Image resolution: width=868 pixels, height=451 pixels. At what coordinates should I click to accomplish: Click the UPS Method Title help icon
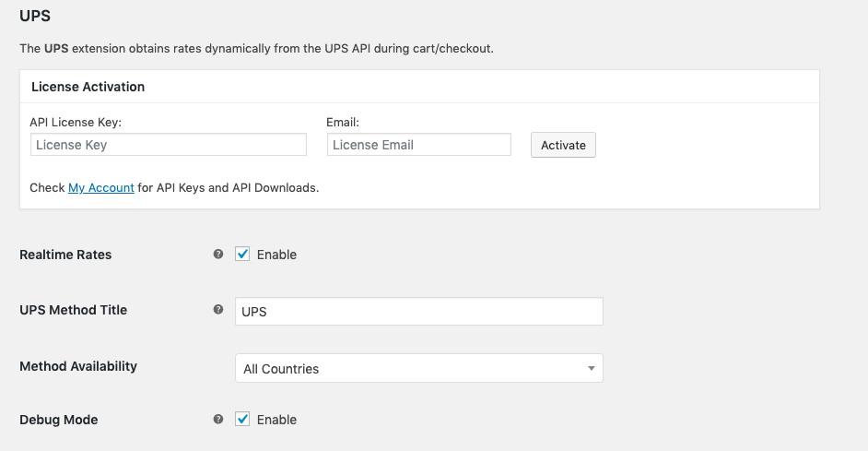tap(218, 309)
